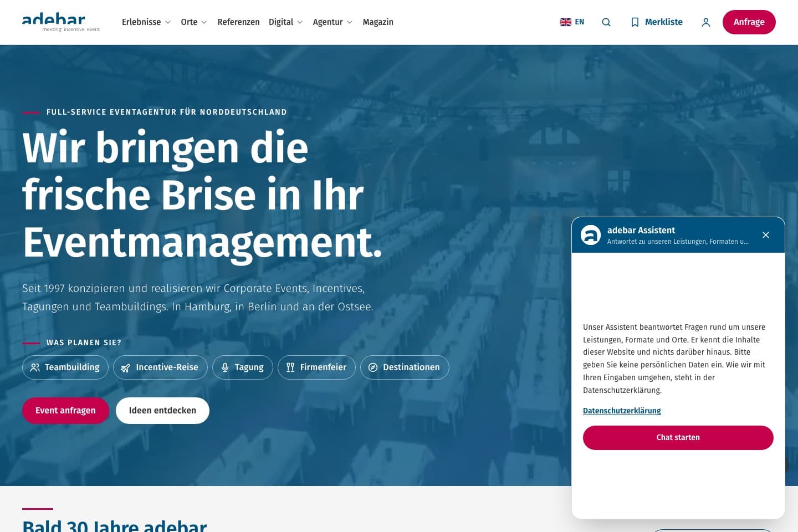Expand the Orte dropdown menu
798x532 pixels.
point(194,22)
